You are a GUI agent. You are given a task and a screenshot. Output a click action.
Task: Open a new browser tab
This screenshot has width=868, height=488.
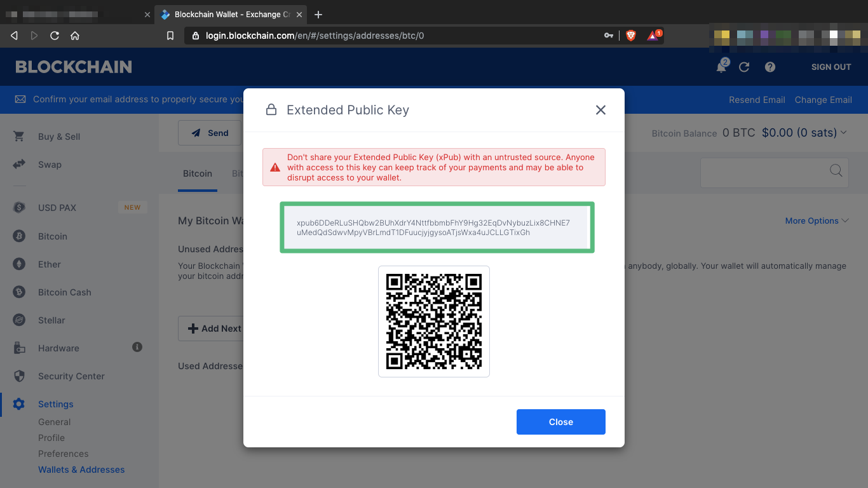point(318,14)
